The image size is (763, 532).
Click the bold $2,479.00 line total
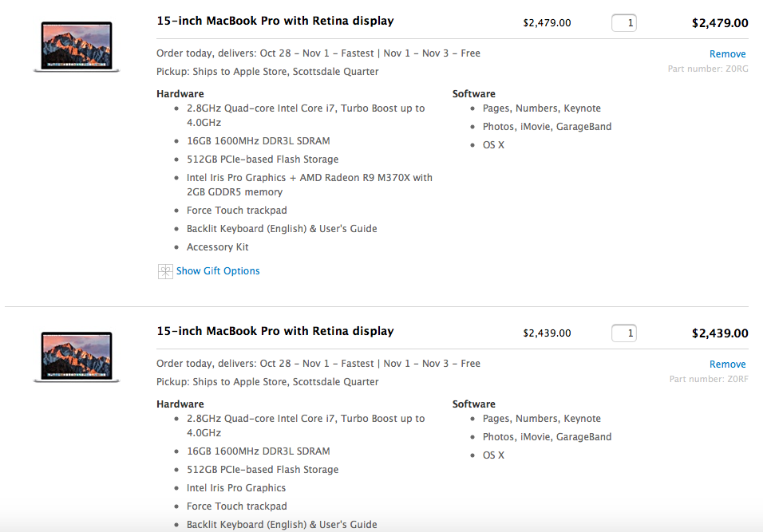coord(720,23)
